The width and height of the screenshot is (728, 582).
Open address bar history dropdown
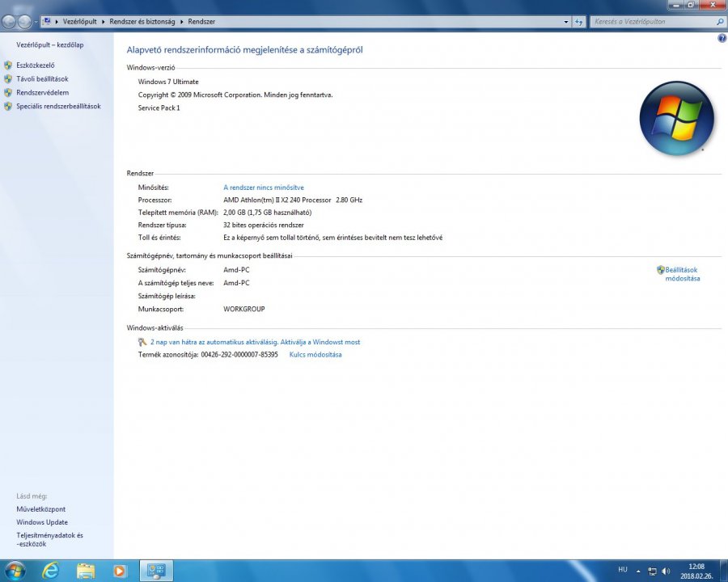[566, 21]
